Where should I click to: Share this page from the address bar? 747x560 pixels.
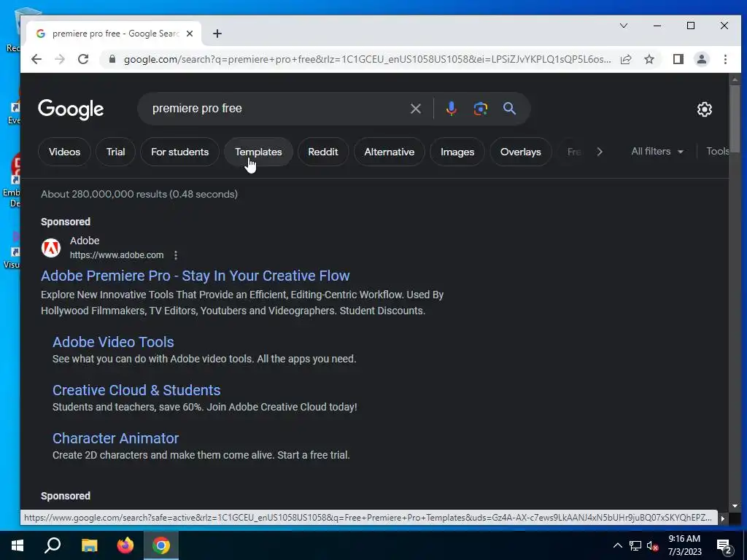point(626,59)
